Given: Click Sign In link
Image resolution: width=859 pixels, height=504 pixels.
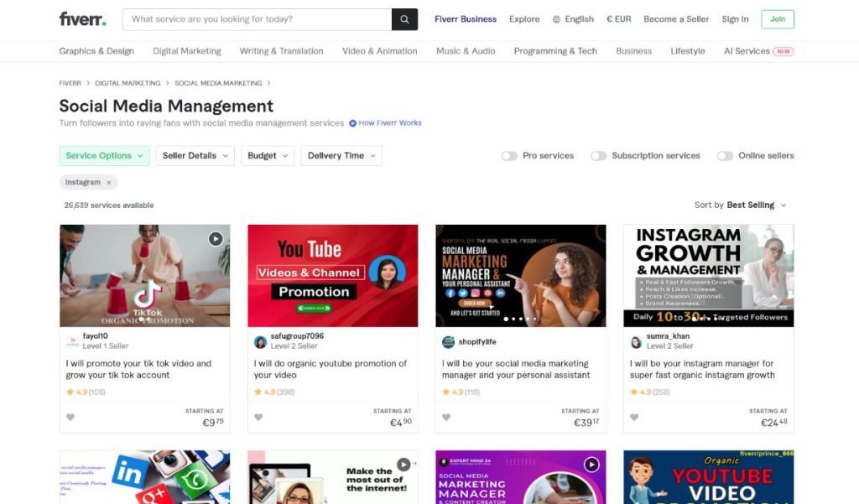Looking at the screenshot, I should [735, 19].
